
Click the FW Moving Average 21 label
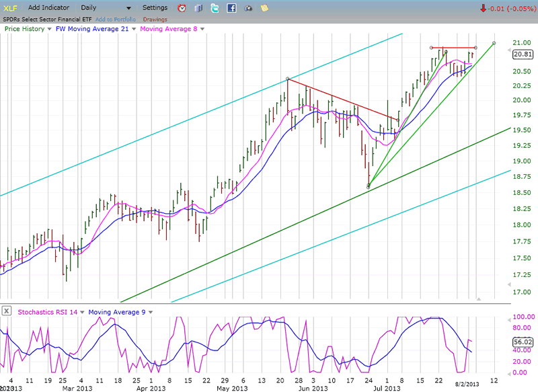pos(92,29)
